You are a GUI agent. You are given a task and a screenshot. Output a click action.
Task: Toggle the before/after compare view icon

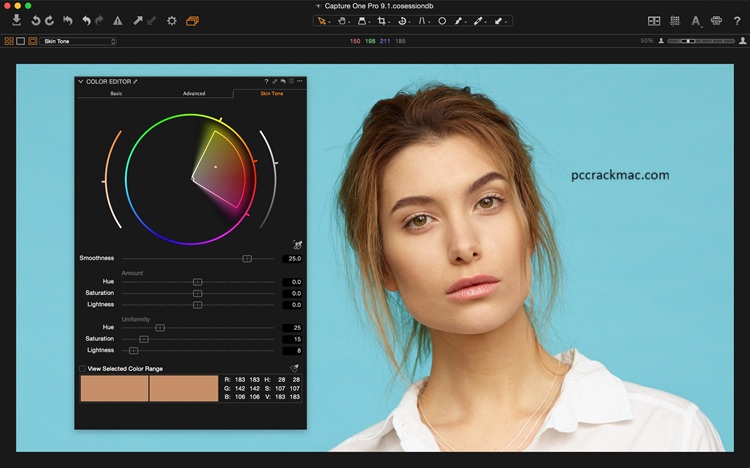pyautogui.click(x=654, y=21)
